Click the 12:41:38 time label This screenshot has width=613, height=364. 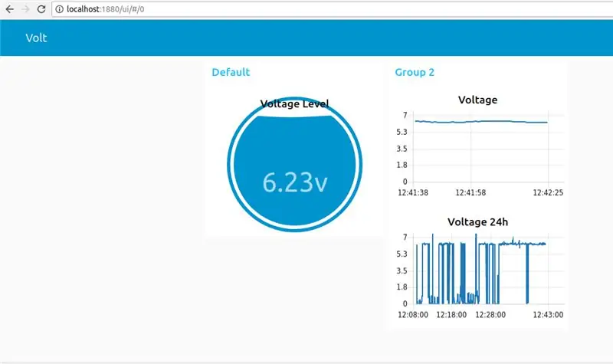(413, 193)
